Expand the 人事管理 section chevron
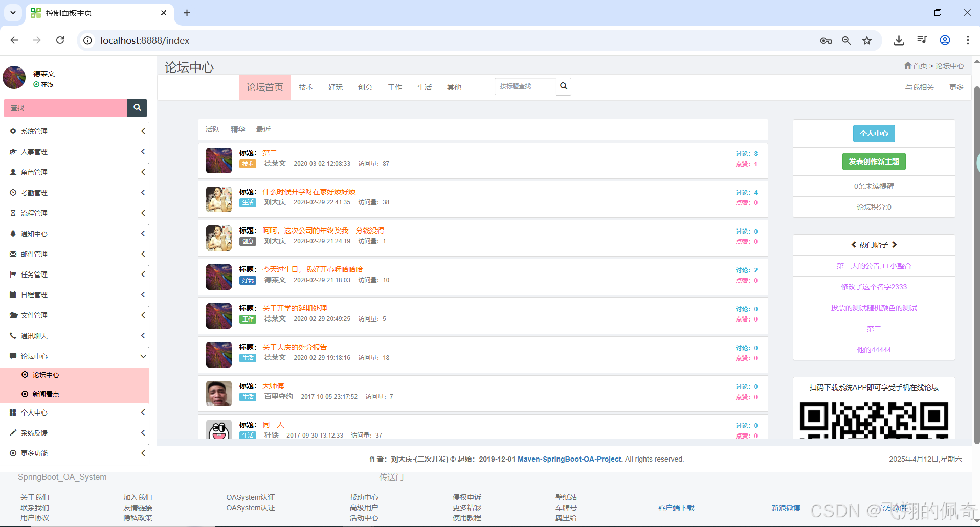Image resolution: width=980 pixels, height=527 pixels. tap(143, 151)
